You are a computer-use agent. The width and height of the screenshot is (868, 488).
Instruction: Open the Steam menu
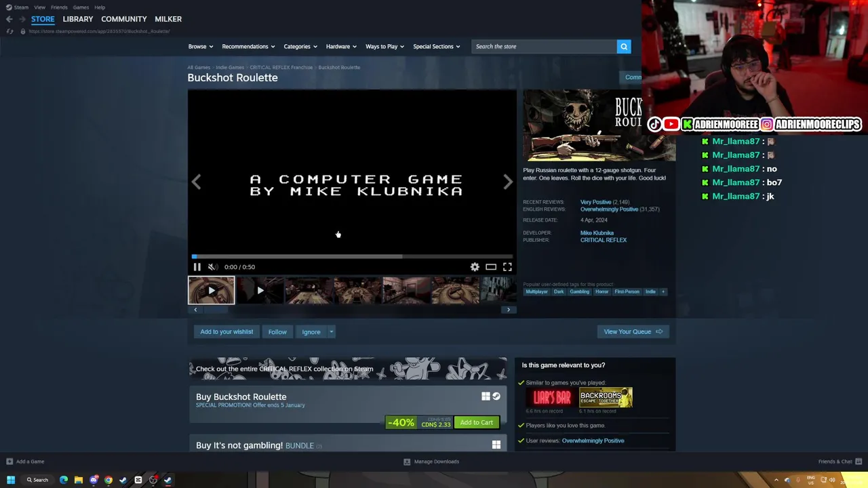pos(18,7)
